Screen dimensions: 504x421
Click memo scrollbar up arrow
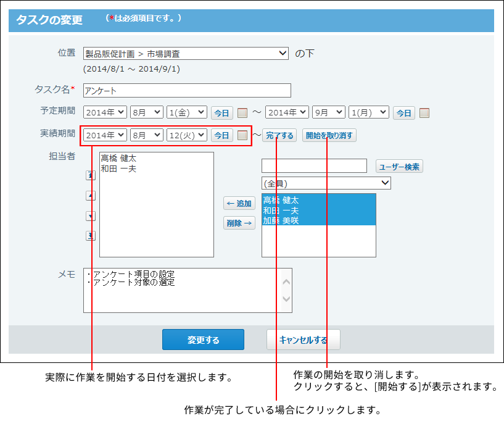286,282
